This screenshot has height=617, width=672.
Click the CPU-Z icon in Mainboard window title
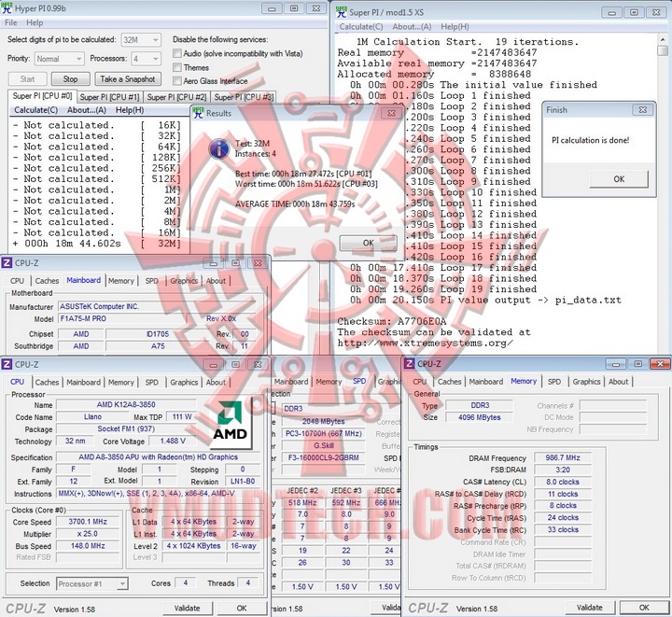[x=7, y=262]
